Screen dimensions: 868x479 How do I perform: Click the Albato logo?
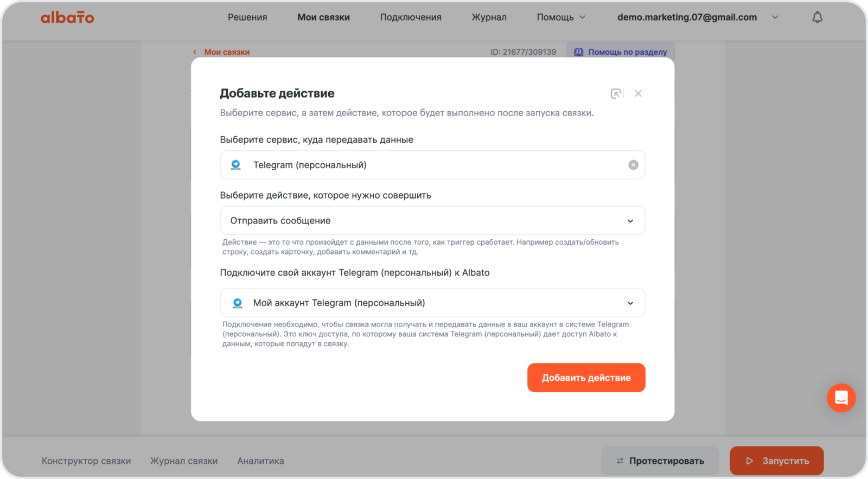tap(67, 17)
